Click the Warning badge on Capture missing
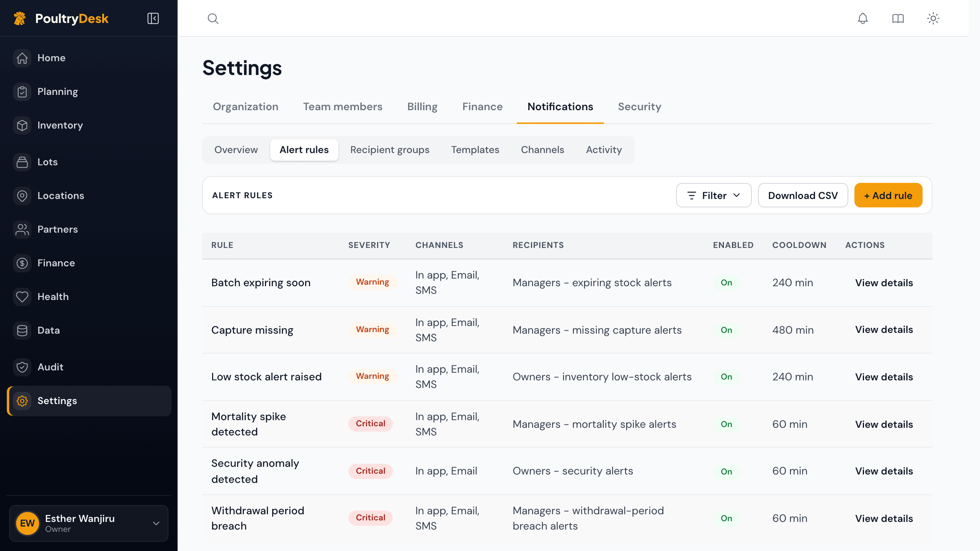This screenshot has width=980, height=551. (372, 330)
